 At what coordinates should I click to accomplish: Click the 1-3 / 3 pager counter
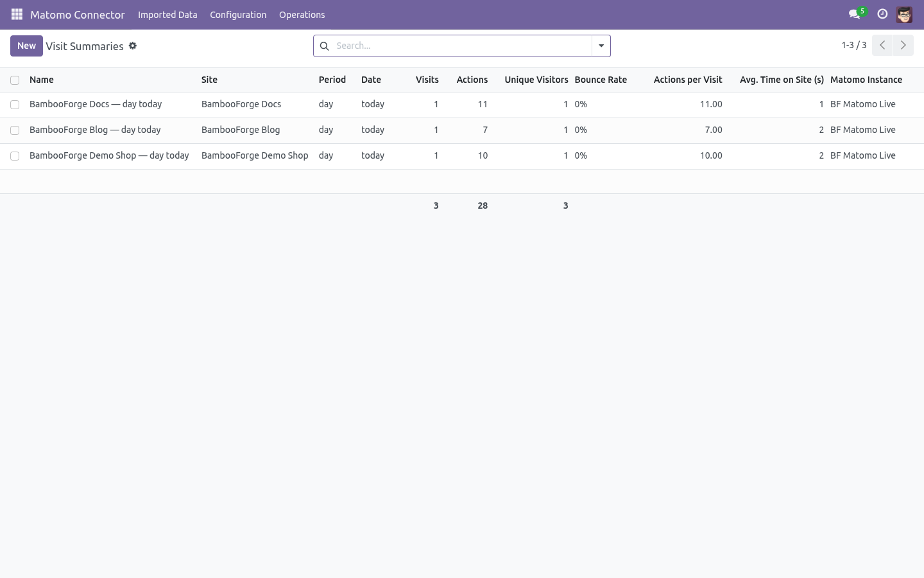tap(854, 45)
